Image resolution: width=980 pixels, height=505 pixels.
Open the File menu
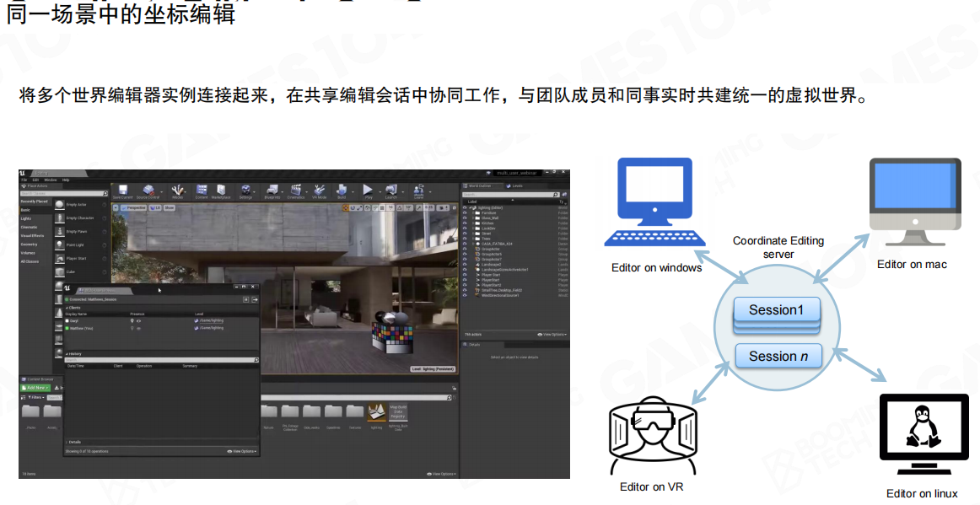24,180
